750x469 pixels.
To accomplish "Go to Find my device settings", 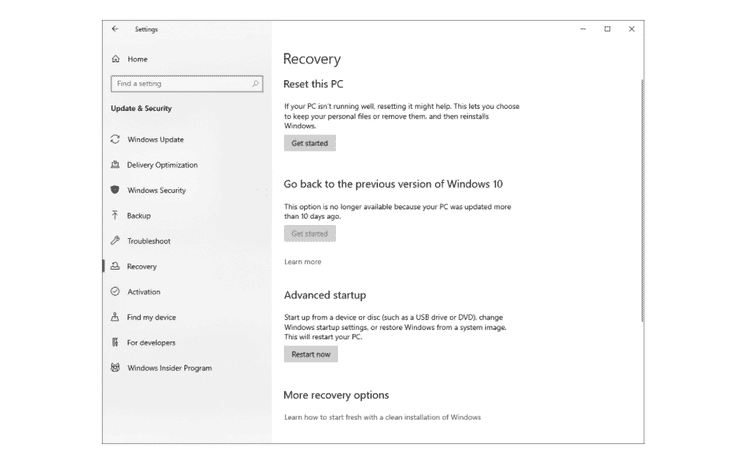I will tap(151, 317).
